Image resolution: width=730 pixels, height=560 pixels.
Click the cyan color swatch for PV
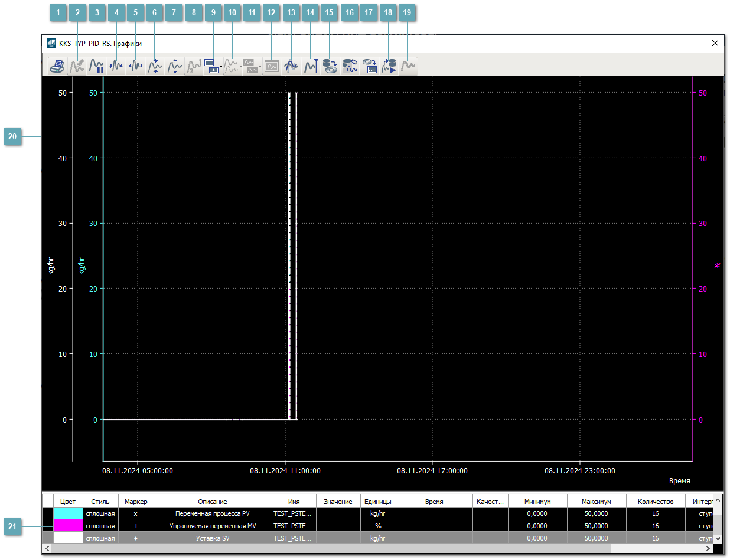(68, 513)
